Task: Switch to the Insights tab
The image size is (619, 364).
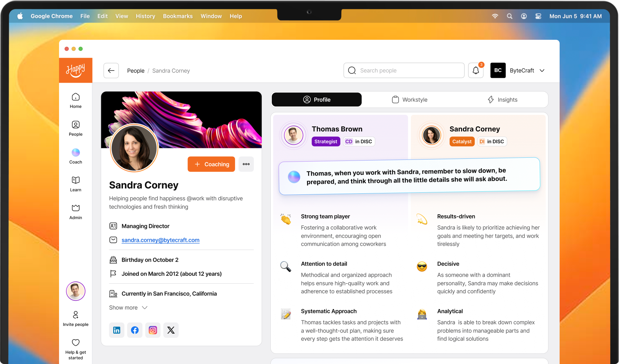Action: coord(502,99)
